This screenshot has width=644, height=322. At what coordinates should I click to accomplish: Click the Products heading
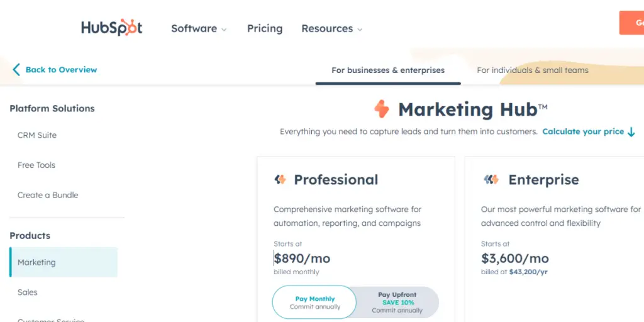(x=30, y=236)
